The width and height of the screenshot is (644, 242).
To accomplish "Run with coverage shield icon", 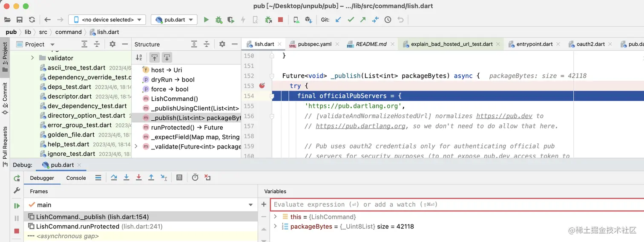I will pyautogui.click(x=231, y=20).
